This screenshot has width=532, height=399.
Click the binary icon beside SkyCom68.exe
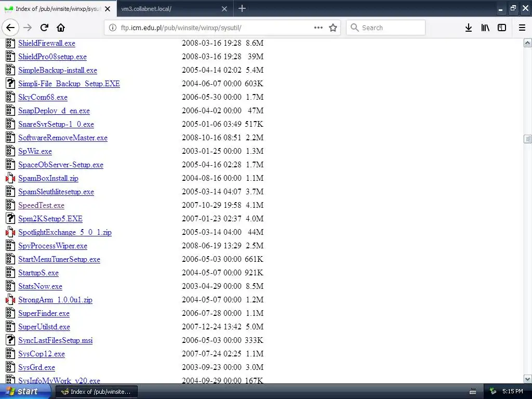point(10,97)
